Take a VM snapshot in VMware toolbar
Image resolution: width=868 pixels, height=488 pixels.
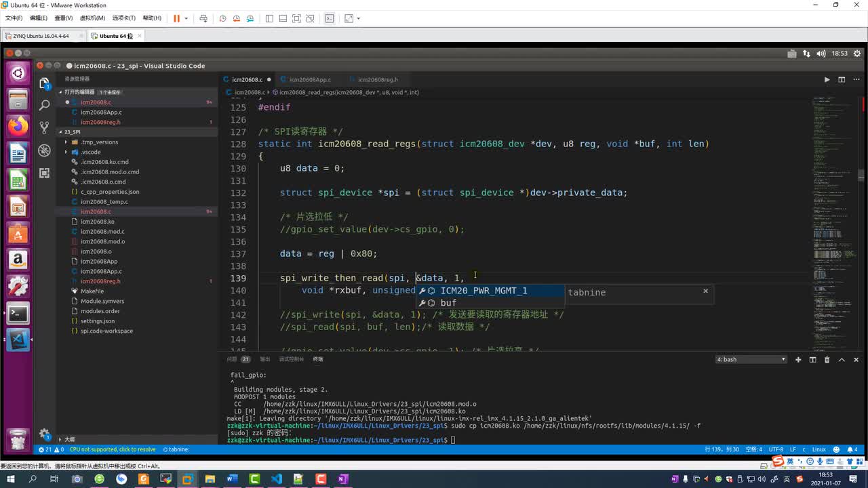pyautogui.click(x=222, y=18)
